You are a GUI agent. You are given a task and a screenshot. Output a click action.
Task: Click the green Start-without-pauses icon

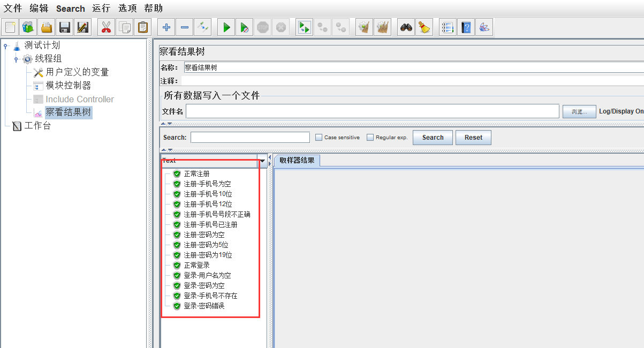(244, 27)
